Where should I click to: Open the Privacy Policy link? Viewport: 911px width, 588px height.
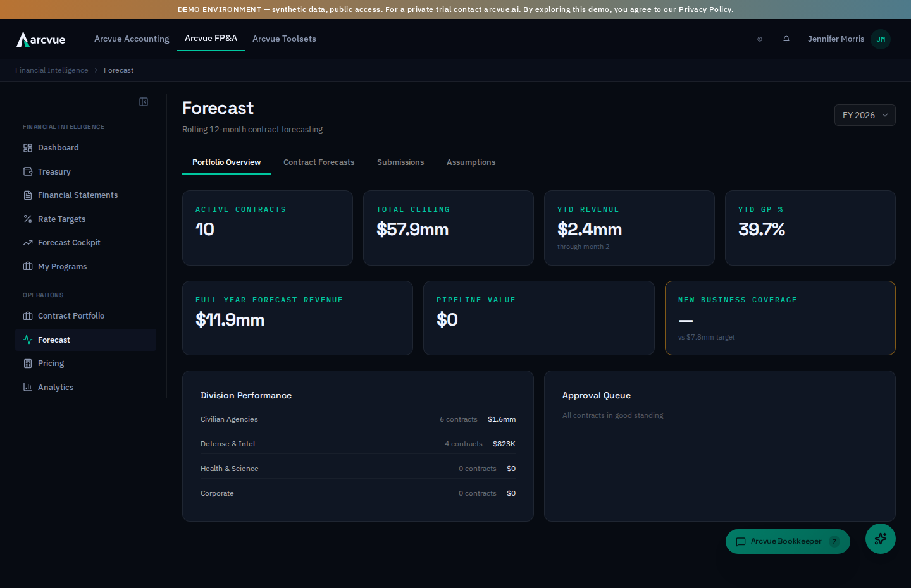tap(705, 9)
